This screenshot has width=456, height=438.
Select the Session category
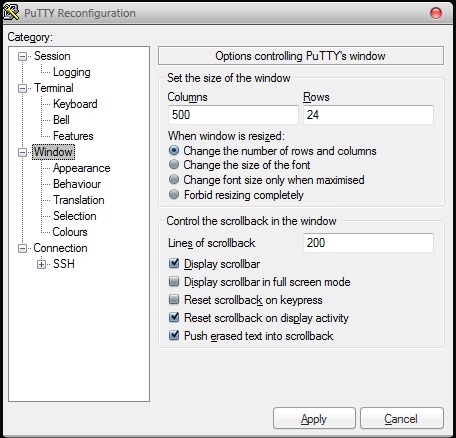coord(52,56)
